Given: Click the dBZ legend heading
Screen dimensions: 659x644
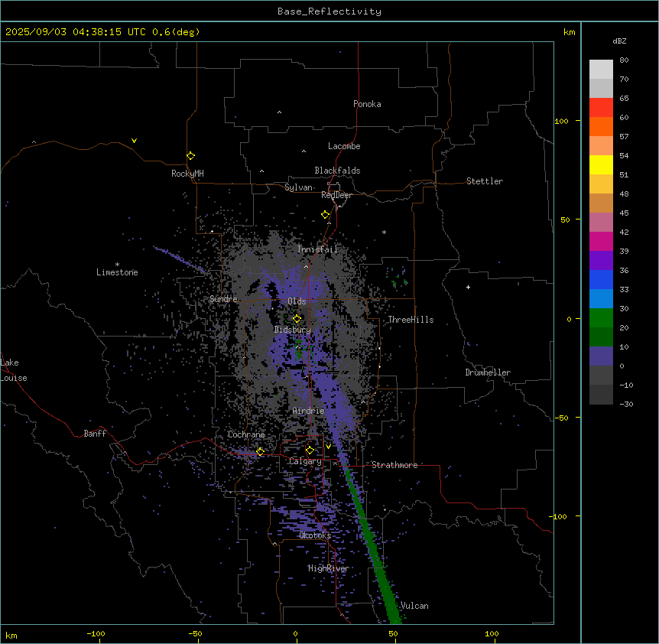Looking at the screenshot, I should click(619, 41).
